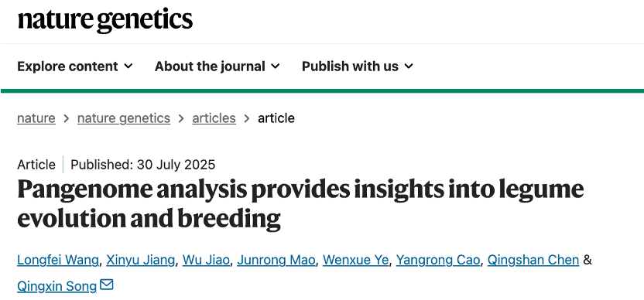Open the Explore content menu
644x300 pixels.
pos(75,66)
